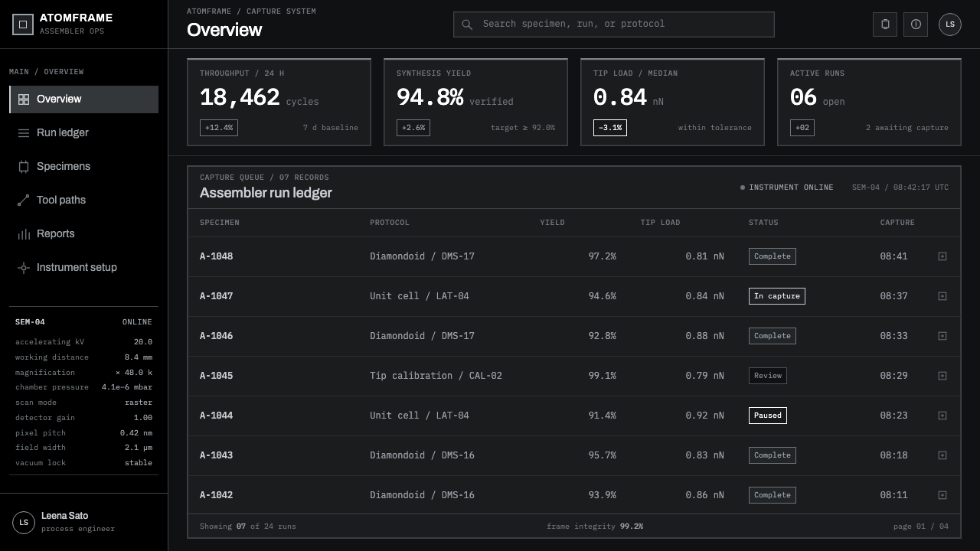Viewport: 980px width, 551px height.
Task: Click the 08:11 capture time
Action: pyautogui.click(x=894, y=495)
